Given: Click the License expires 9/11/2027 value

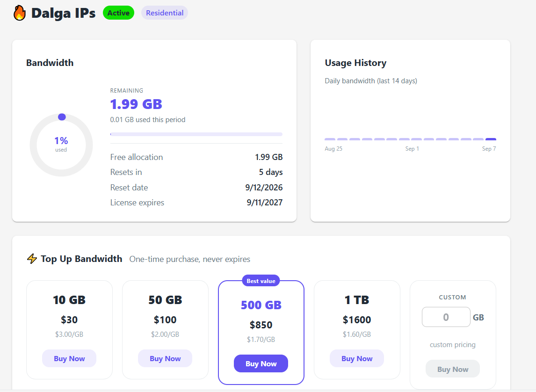Looking at the screenshot, I should pyautogui.click(x=265, y=203).
